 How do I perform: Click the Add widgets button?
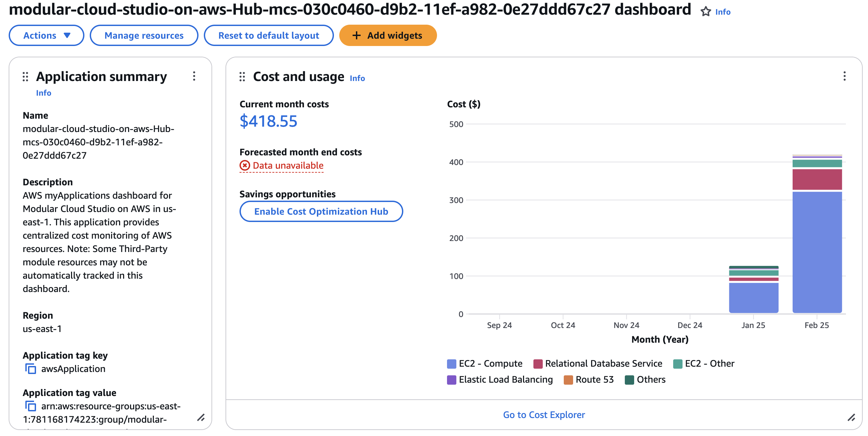coord(388,35)
